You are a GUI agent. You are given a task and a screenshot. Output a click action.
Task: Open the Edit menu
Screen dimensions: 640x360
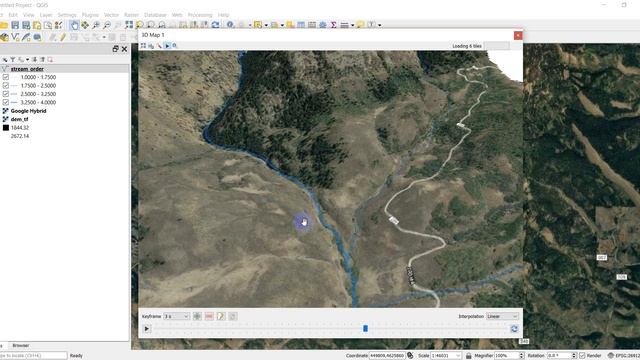(x=13, y=15)
